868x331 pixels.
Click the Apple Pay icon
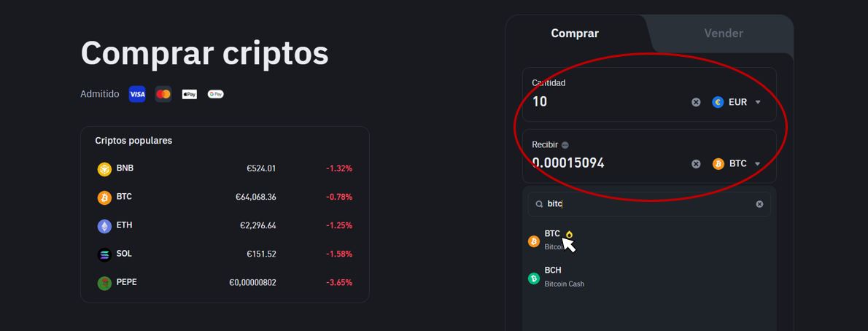click(190, 94)
